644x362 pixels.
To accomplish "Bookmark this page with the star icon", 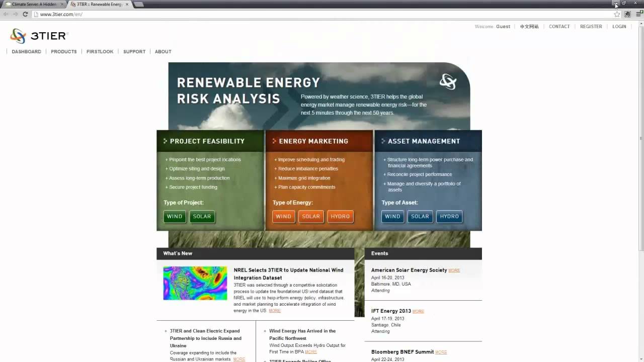I will 617,14.
